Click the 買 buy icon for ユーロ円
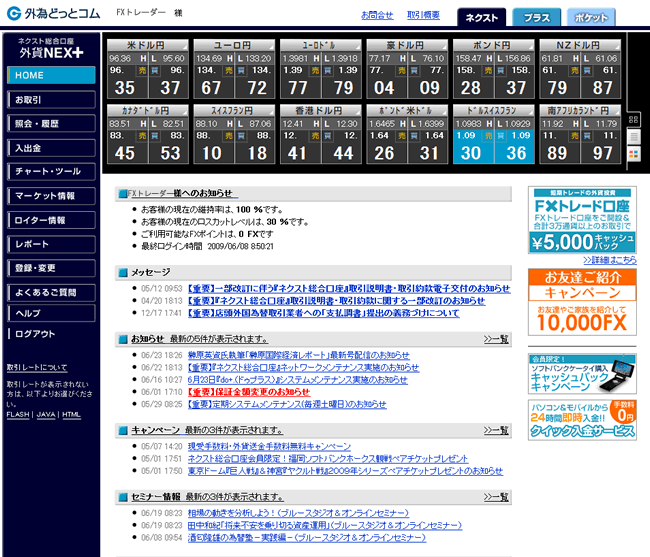650x557 pixels. (241, 71)
